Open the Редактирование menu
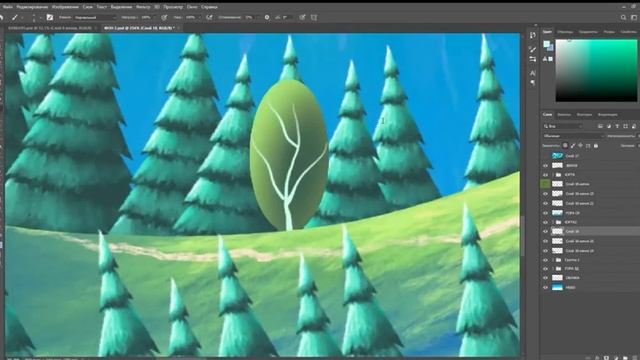This screenshot has height=360, width=640. click(x=32, y=7)
